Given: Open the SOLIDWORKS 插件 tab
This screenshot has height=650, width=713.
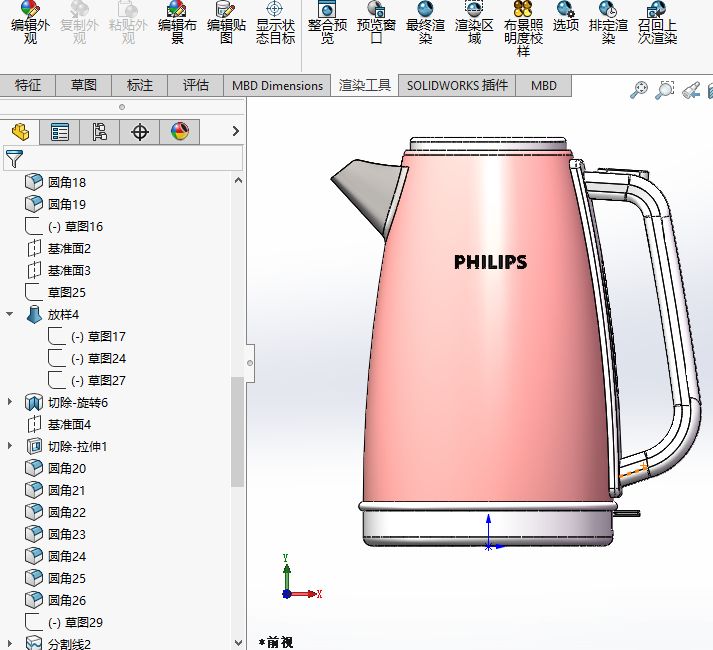Looking at the screenshot, I should point(457,85).
